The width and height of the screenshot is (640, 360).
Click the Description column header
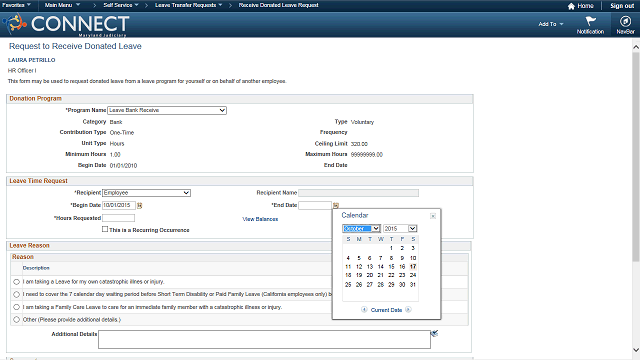pyautogui.click(x=36, y=268)
